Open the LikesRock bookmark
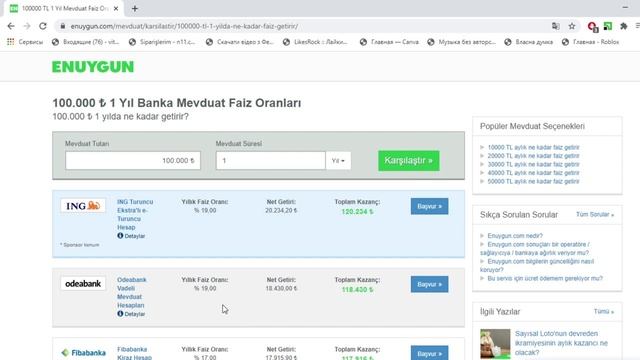Screen dimensions: 640x360 point(315,42)
